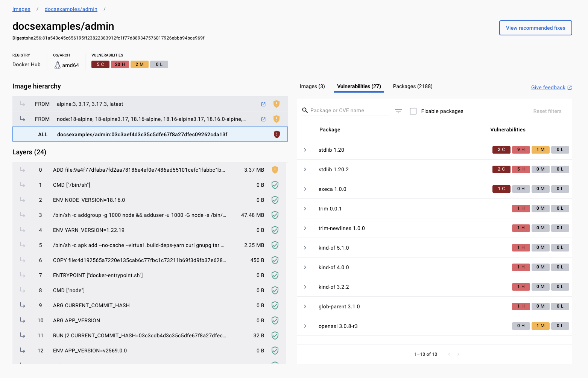Click green shield on ENTRYPOINT layer

(275, 275)
